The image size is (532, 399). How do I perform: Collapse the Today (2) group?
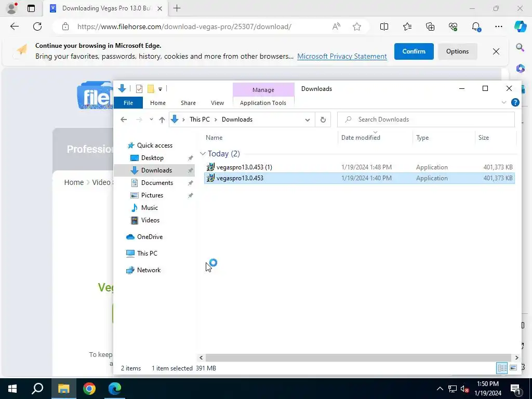click(203, 154)
